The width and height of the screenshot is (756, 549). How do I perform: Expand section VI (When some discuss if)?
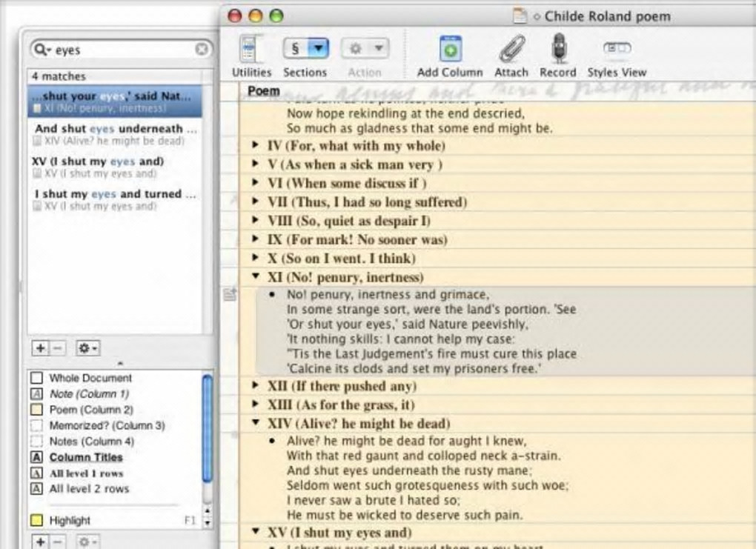(x=256, y=182)
